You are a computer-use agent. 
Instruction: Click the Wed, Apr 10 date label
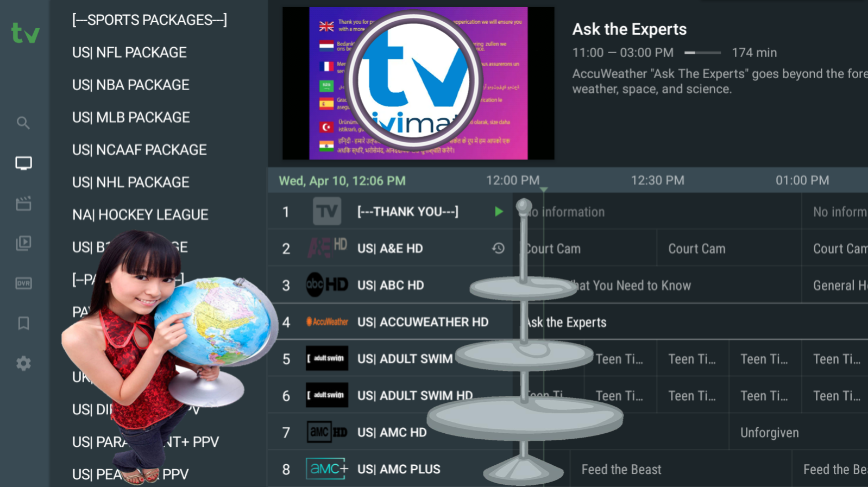(x=342, y=181)
